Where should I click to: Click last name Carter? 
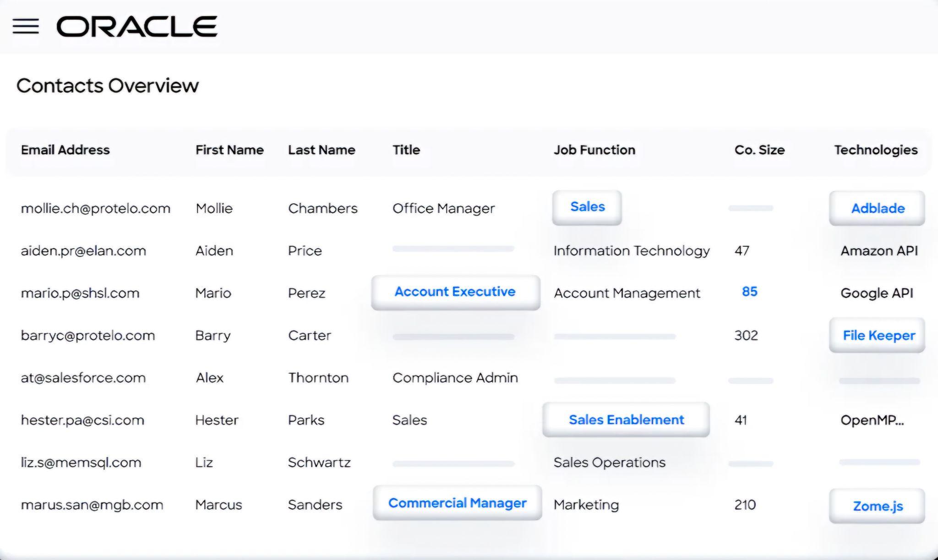(x=310, y=336)
